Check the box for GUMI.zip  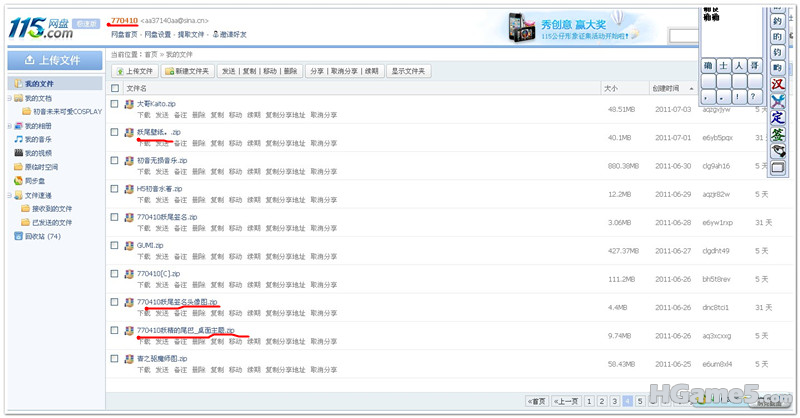[115, 245]
